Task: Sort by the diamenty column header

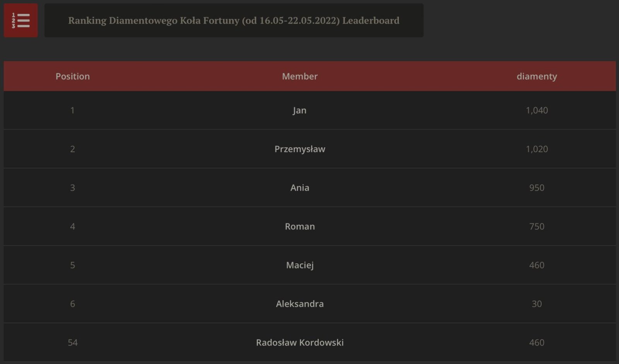Action: 537,76
